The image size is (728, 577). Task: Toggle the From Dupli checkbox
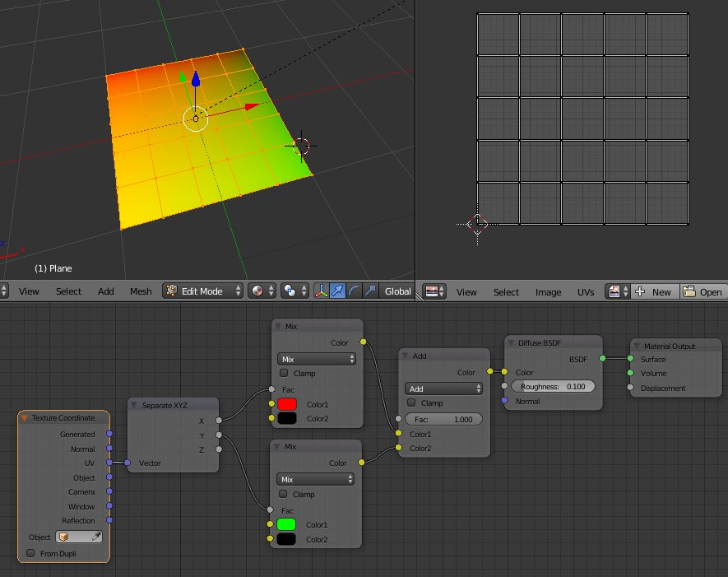click(x=31, y=553)
